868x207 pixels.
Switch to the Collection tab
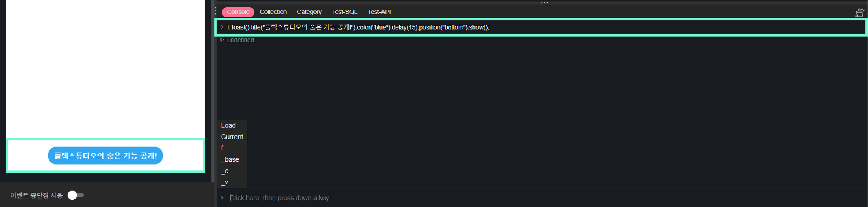273,12
